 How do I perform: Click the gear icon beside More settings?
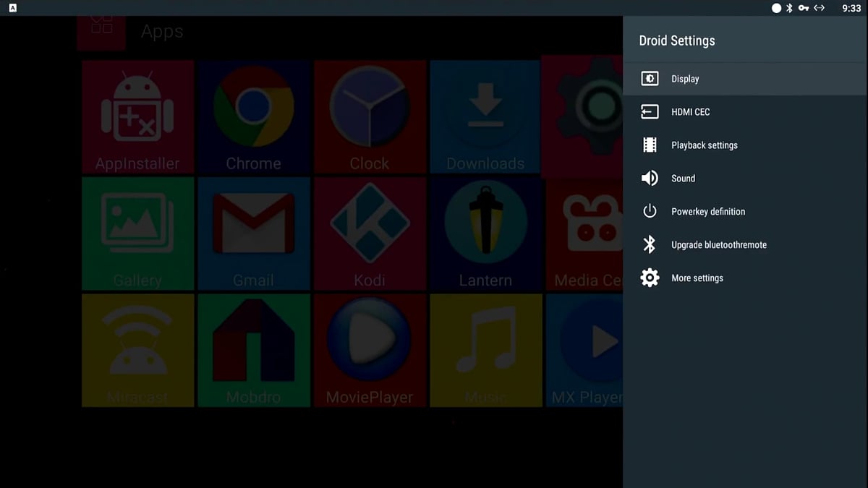pos(650,278)
